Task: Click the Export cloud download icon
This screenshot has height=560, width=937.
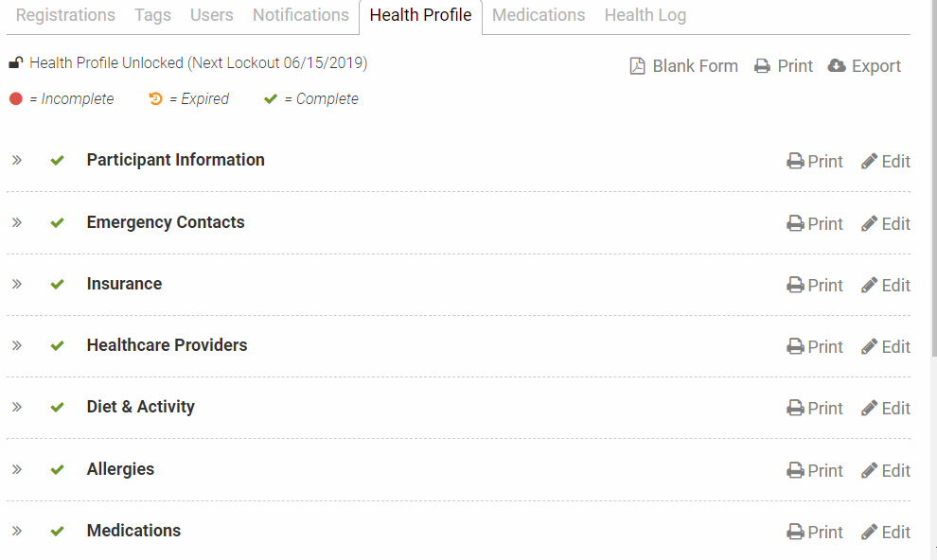Action: pyautogui.click(x=837, y=66)
